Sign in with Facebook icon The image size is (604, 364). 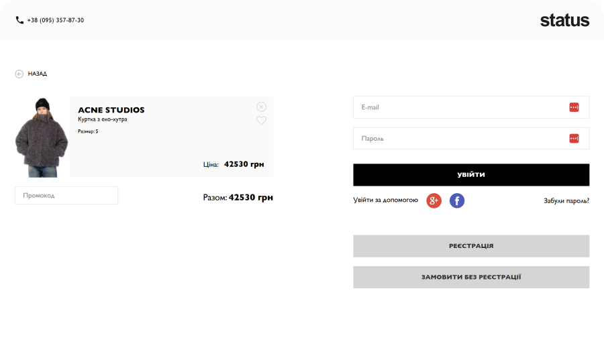(x=457, y=200)
